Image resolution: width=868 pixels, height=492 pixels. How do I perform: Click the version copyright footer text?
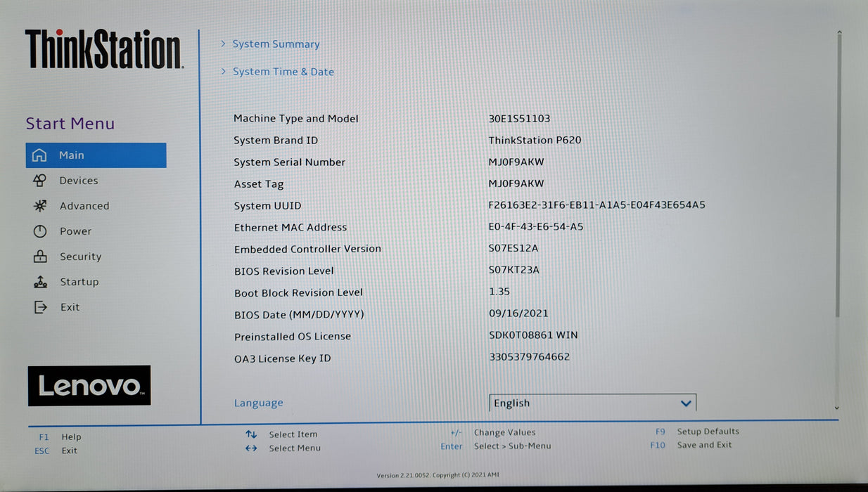pos(438,475)
